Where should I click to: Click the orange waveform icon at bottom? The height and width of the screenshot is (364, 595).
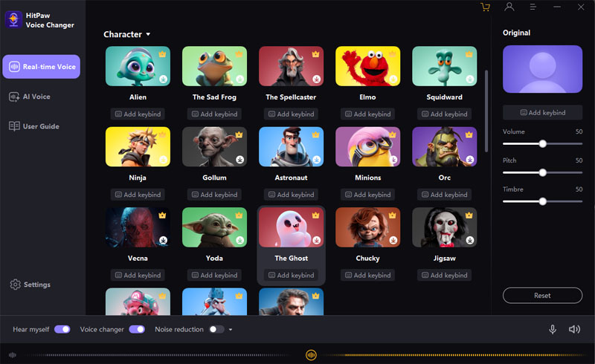(311, 355)
